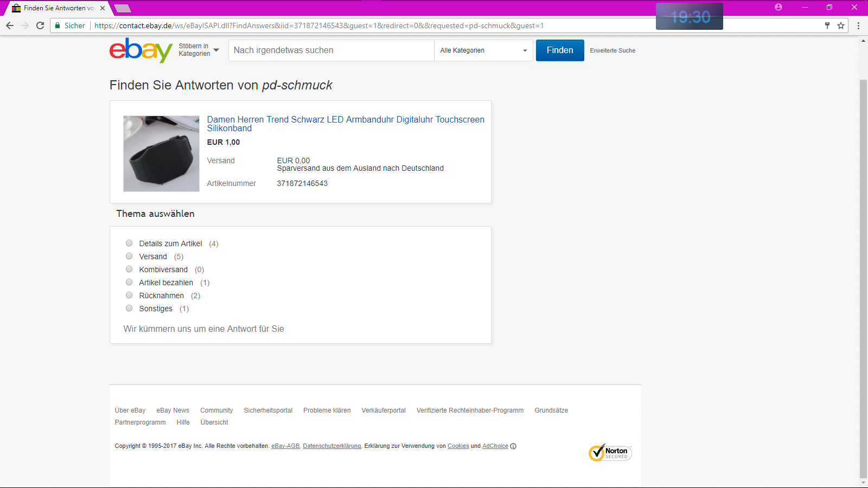
Task: Click the key icon in address bar
Action: click(827, 25)
